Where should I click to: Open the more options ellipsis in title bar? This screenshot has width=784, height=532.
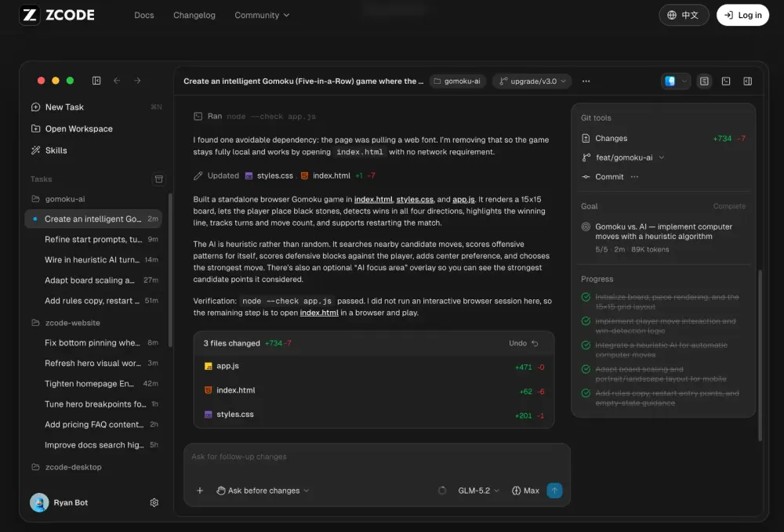[586, 81]
